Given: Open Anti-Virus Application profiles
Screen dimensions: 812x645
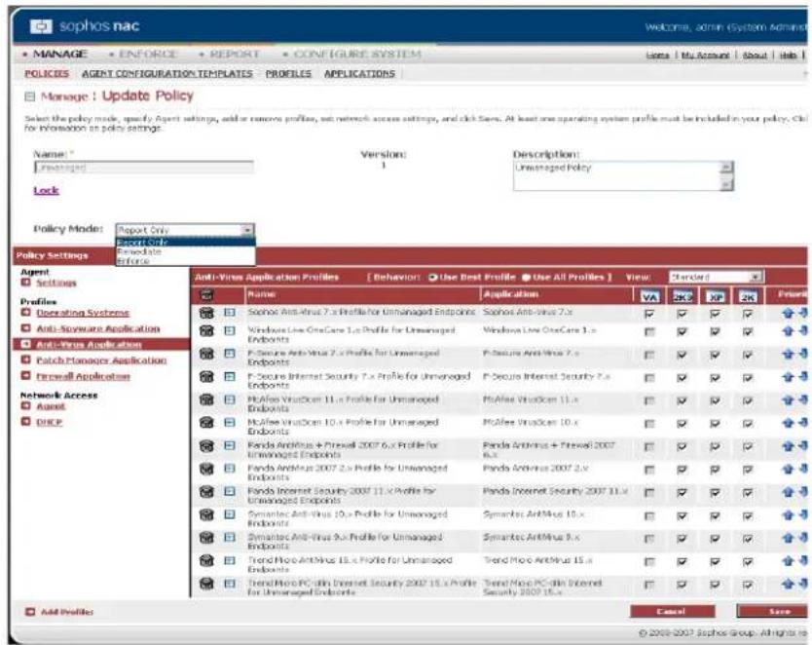Looking at the screenshot, I should [x=89, y=345].
